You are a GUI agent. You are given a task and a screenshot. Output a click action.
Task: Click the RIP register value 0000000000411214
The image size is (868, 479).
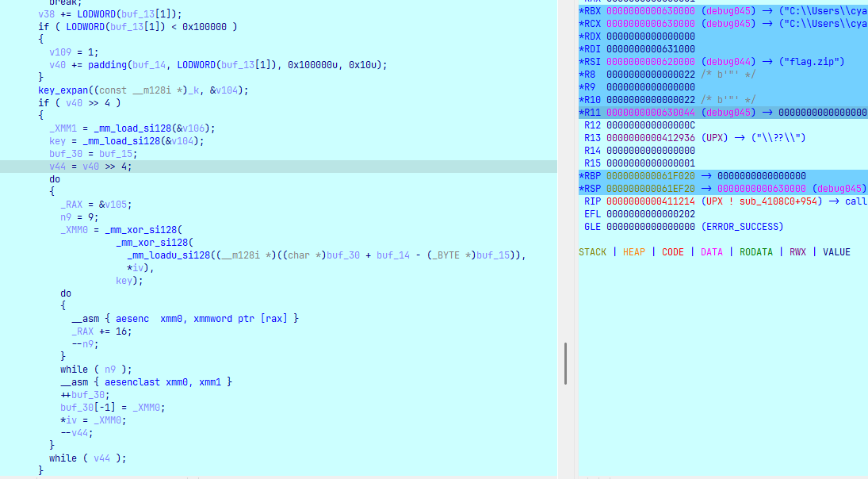(650, 201)
